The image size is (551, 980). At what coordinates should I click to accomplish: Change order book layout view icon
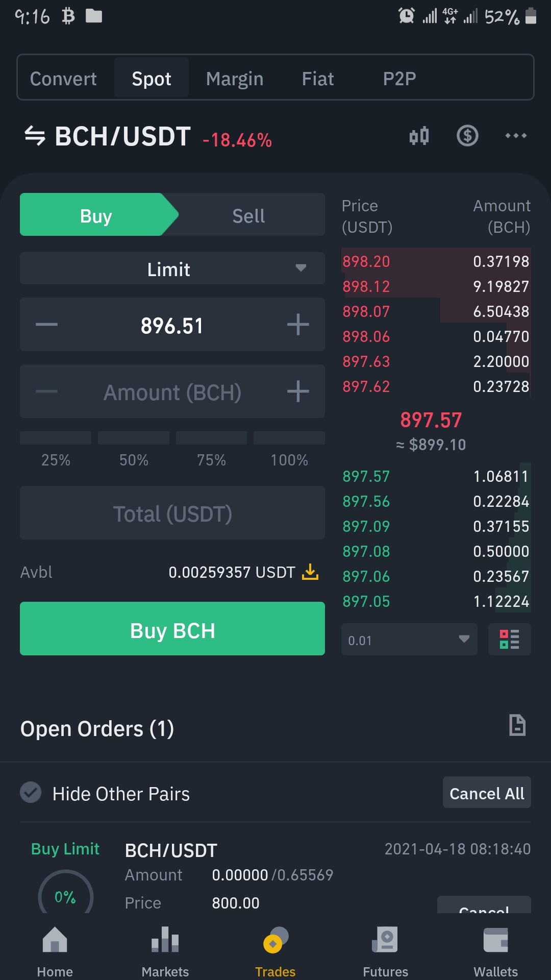510,639
